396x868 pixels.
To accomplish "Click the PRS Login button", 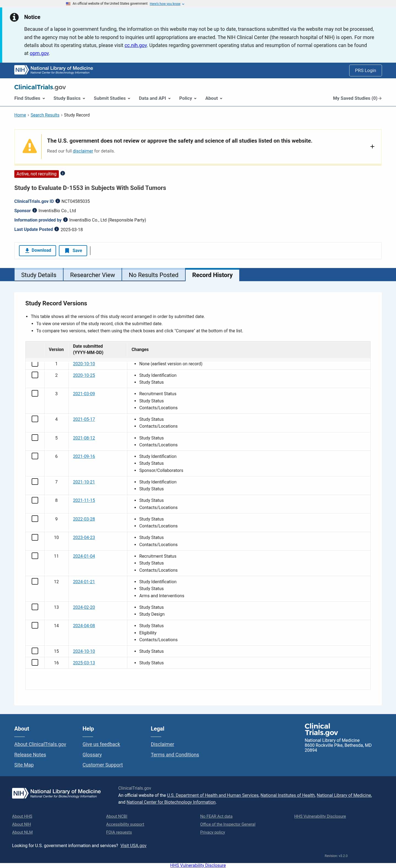I will click(x=365, y=70).
